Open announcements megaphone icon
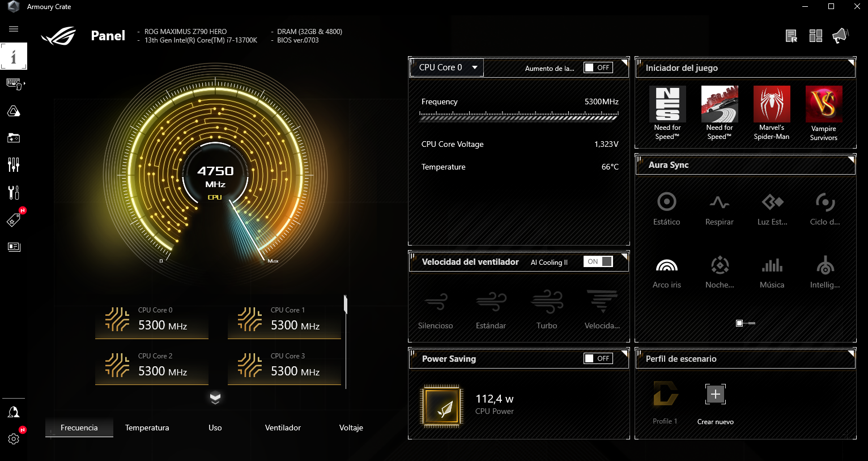 pos(840,36)
